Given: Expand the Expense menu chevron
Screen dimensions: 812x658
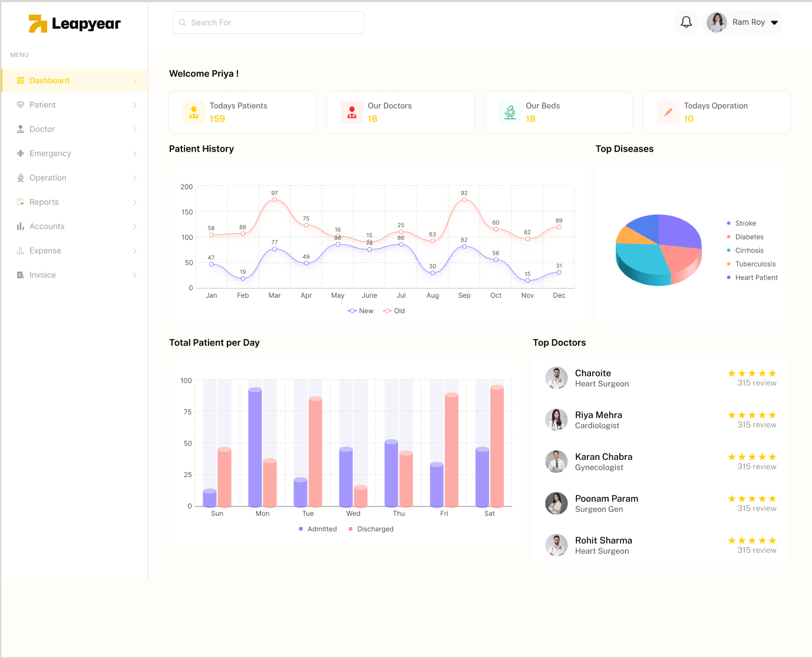Looking at the screenshot, I should point(136,251).
